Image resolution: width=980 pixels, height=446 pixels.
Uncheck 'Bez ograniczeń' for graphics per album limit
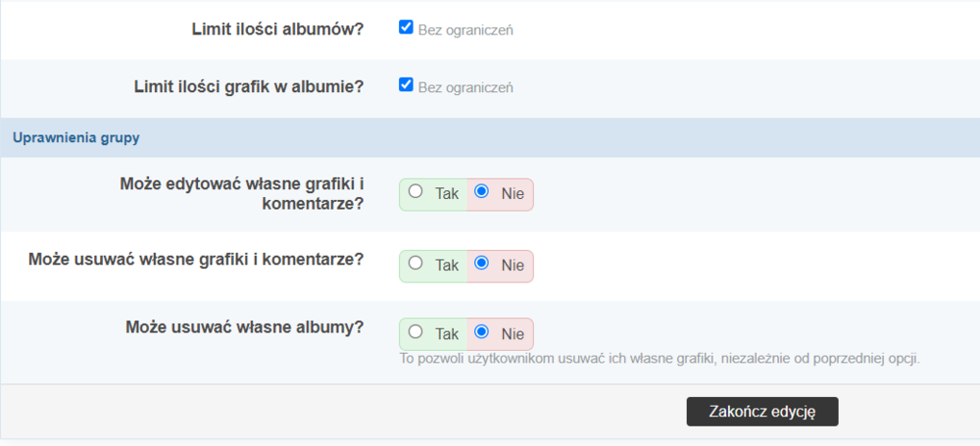coord(406,84)
